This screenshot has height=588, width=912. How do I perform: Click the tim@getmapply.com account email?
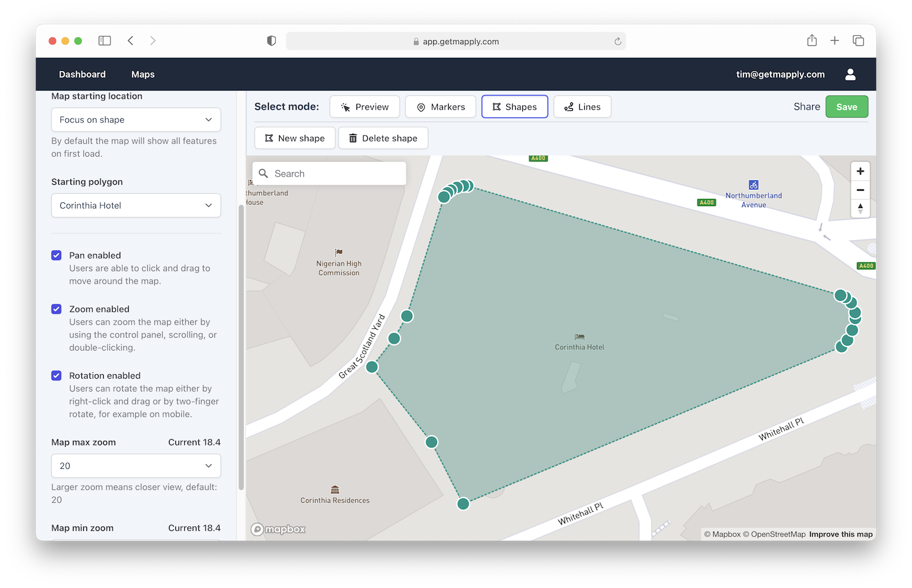tap(780, 74)
